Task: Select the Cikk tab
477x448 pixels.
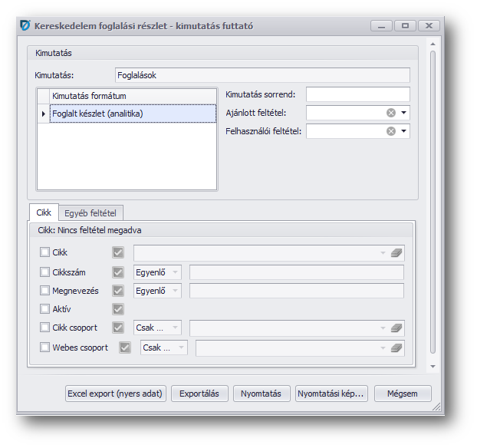Action: [44, 212]
